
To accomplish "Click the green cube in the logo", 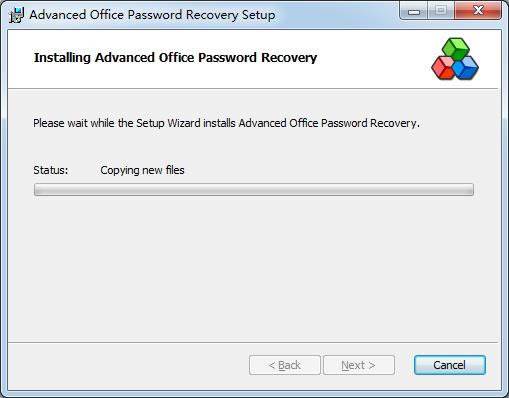I will coord(455,49).
